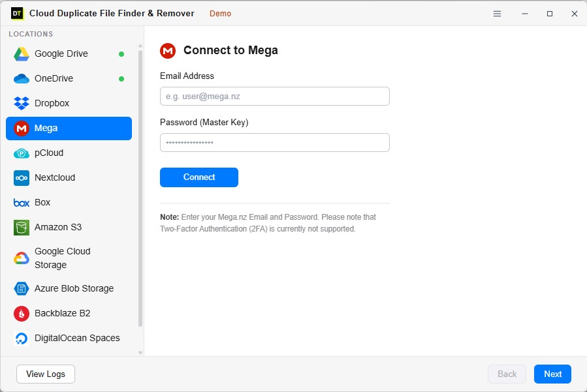Click the Note about 2FA not supported

pos(268,223)
